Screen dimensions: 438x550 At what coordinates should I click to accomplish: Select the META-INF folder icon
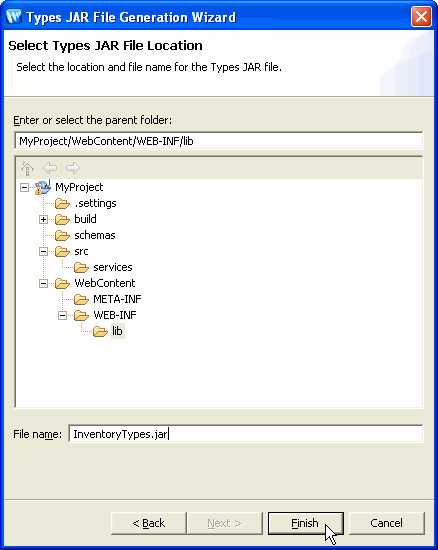tap(81, 300)
